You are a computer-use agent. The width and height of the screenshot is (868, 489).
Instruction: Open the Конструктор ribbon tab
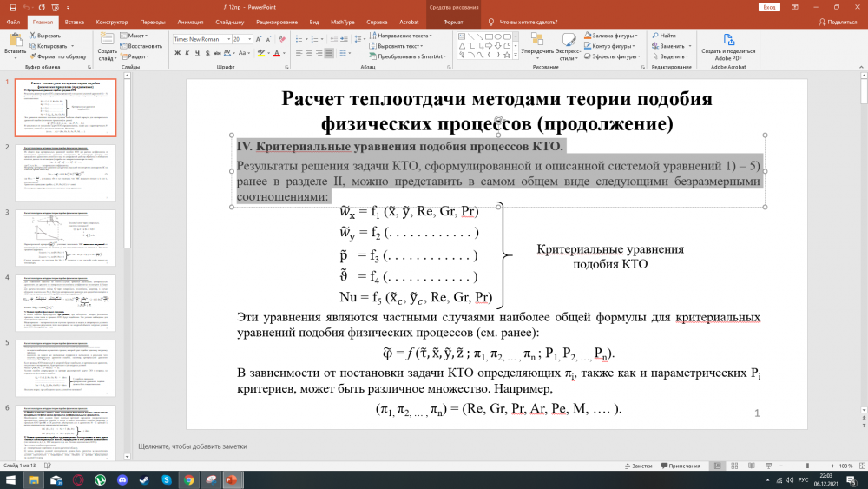pyautogui.click(x=111, y=23)
